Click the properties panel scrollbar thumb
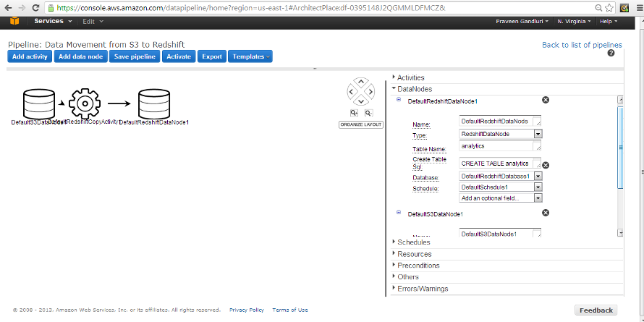644x322 pixels. click(621, 147)
